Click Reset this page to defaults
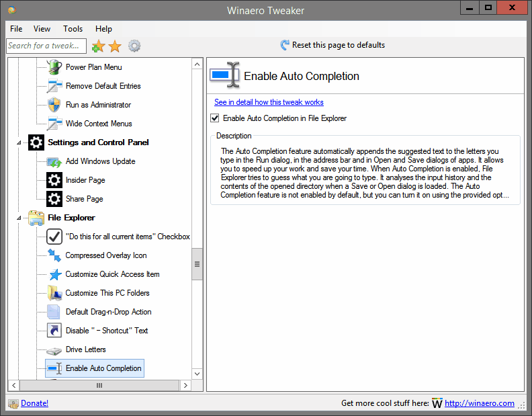Screen dimensions: 532x416 [x=332, y=45]
